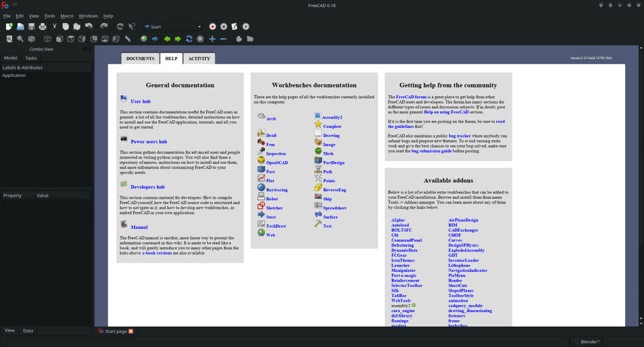Click the Cut scissors icon

(55, 26)
